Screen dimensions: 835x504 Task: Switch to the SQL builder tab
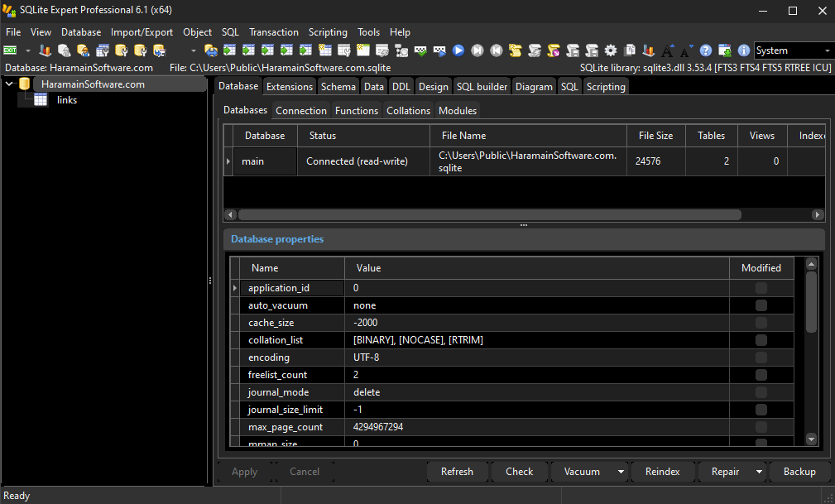coord(482,86)
